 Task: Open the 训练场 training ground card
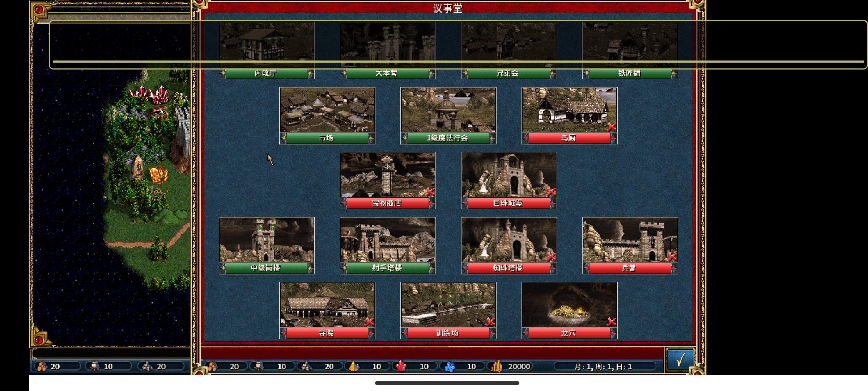tap(448, 311)
